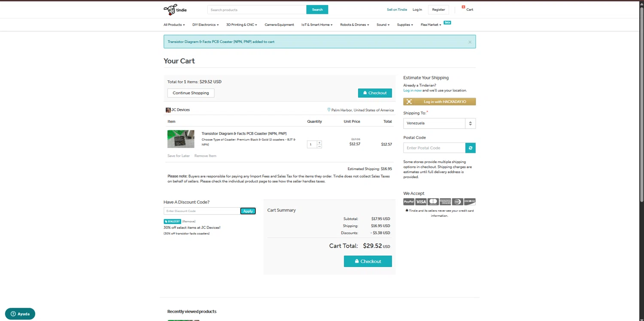Open the Shipping To country dropdown

click(x=439, y=123)
